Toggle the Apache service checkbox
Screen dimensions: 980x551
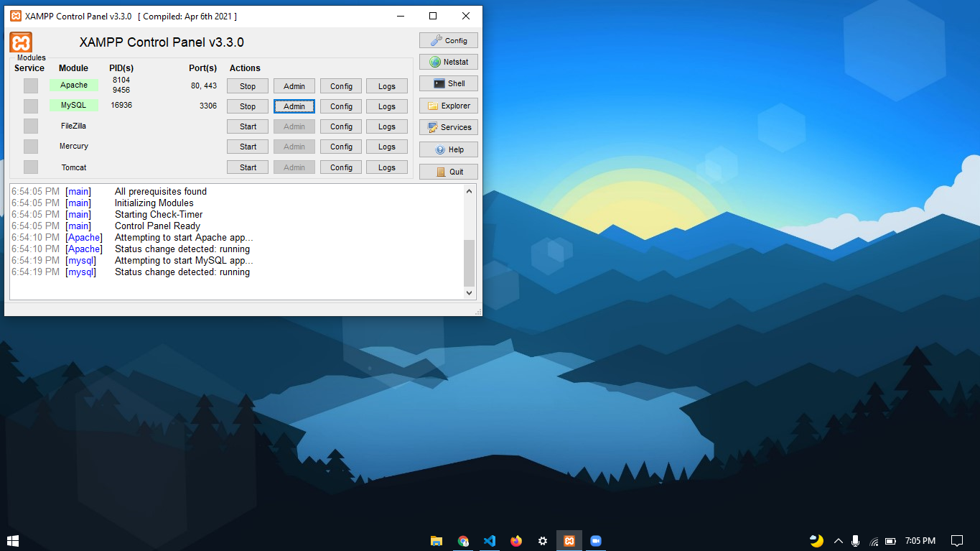click(31, 85)
